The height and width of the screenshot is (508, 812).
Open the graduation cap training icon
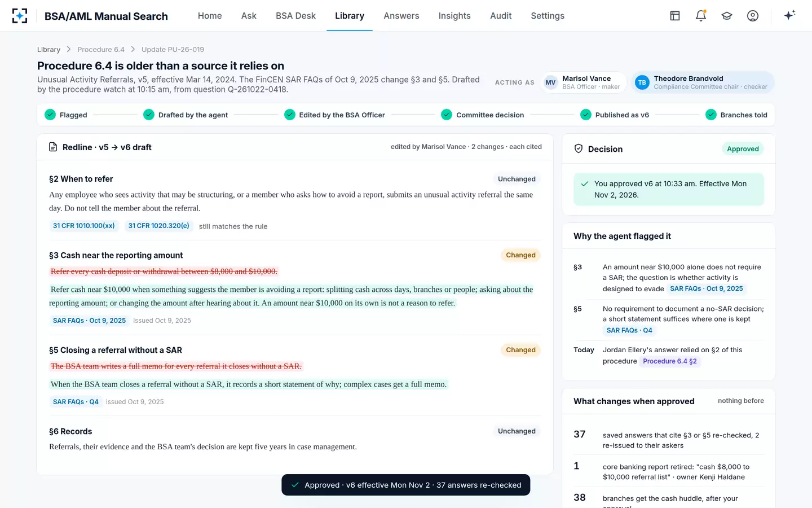click(727, 16)
